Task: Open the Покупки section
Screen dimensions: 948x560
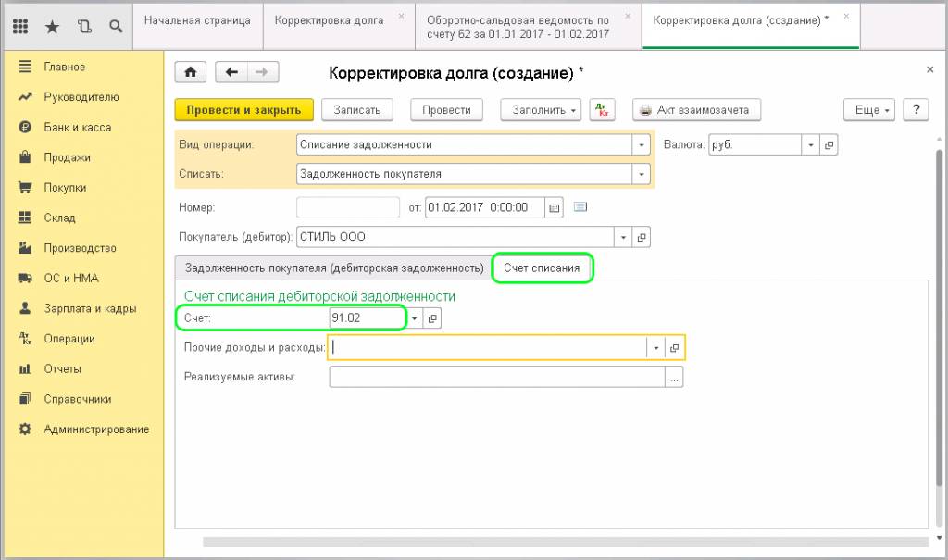Action: (x=65, y=188)
